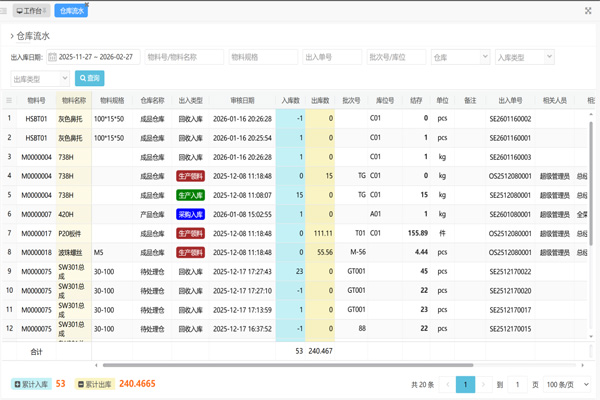Click the date 2025-12-17 17:27:43 cell

point(242,272)
